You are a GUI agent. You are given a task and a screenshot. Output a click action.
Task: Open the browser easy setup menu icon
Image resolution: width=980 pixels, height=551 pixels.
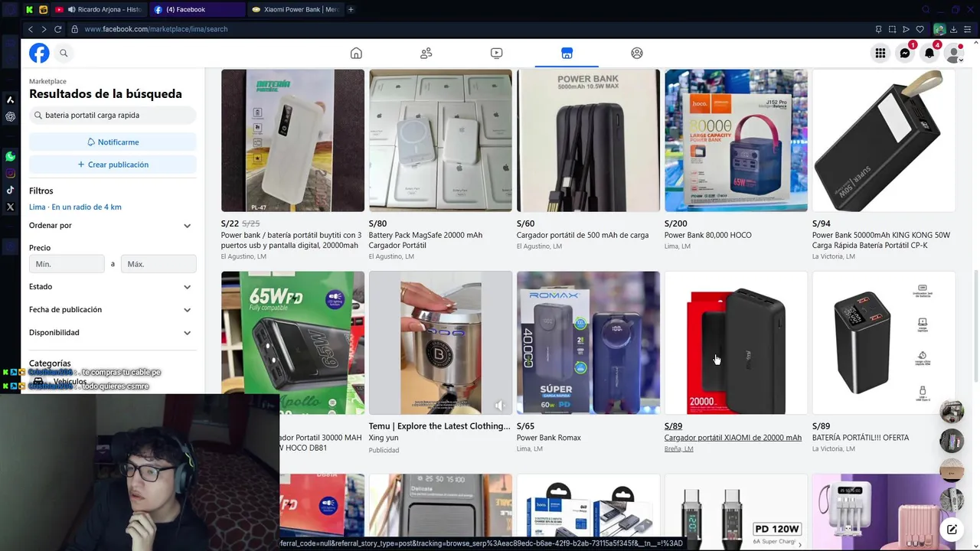tap(968, 29)
